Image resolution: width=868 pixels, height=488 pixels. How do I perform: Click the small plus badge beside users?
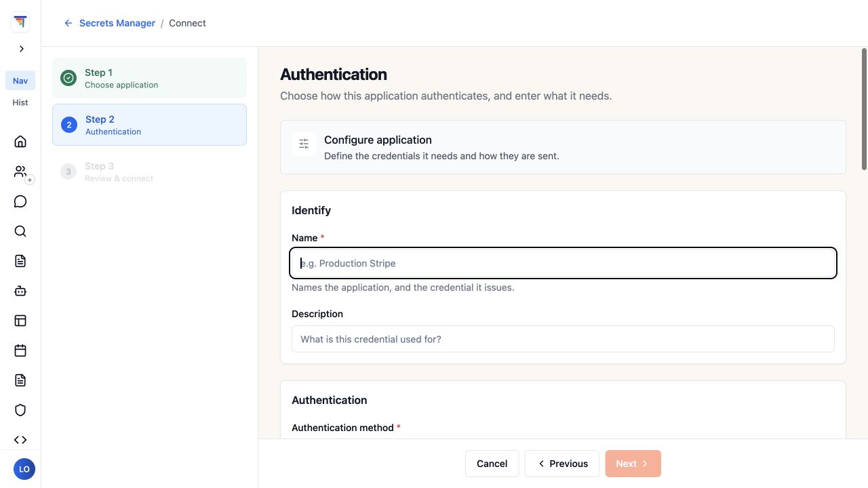30,180
